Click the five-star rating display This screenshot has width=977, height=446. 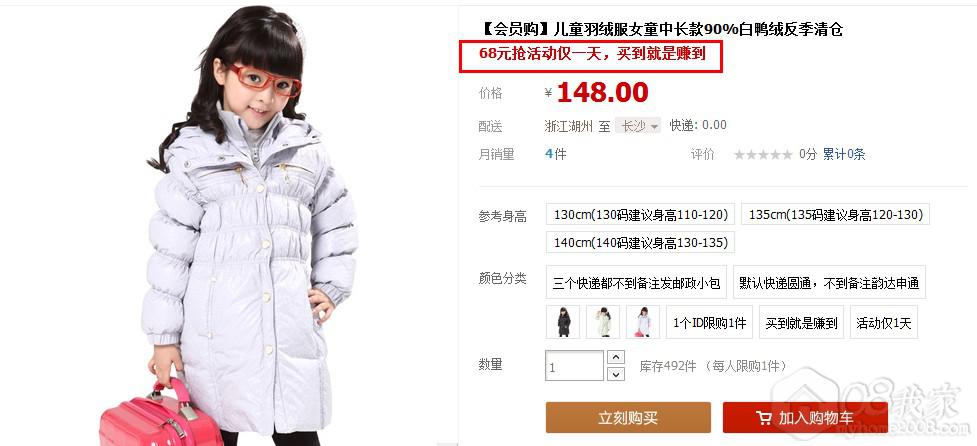coord(763,154)
